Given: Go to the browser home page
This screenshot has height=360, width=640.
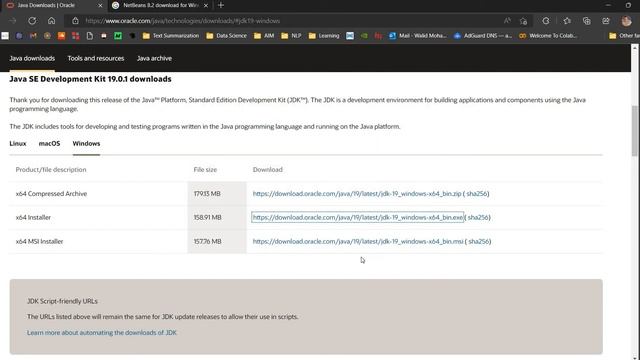Looking at the screenshot, I should (x=51, y=21).
